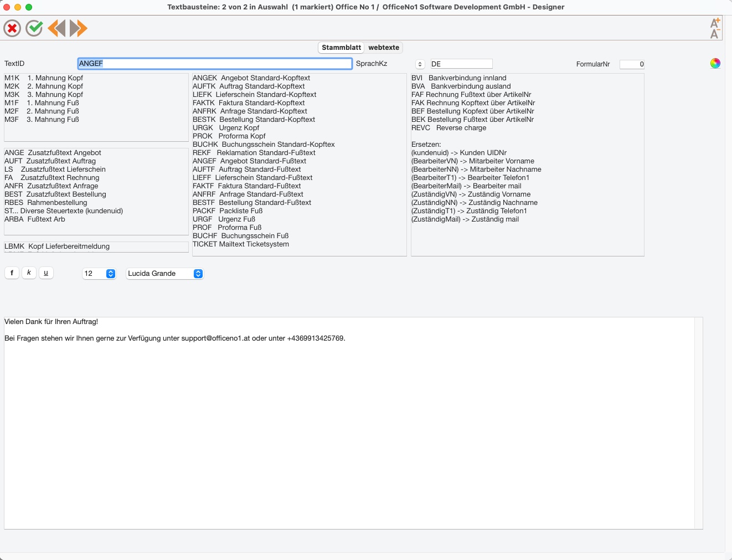Toggle italic with the k button

29,273
